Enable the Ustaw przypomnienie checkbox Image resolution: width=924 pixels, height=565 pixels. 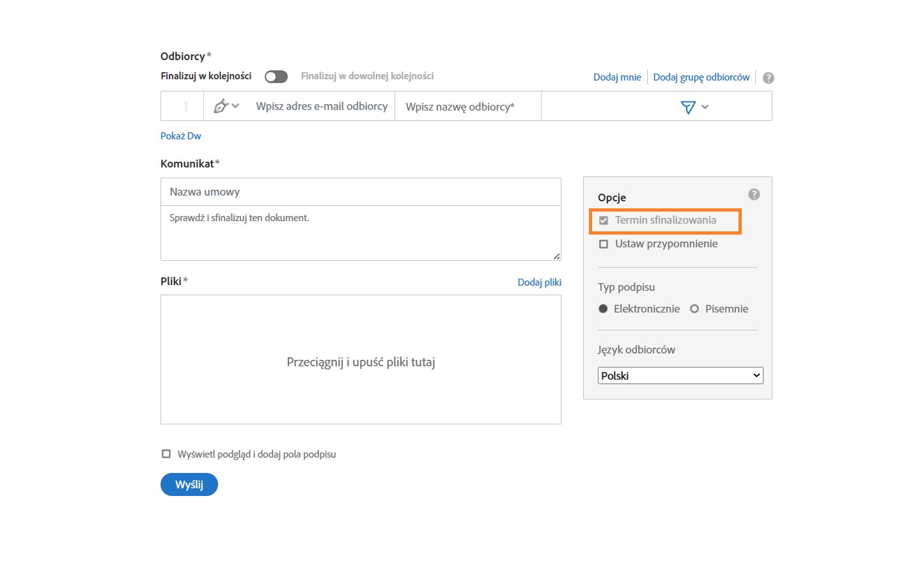[x=604, y=244]
